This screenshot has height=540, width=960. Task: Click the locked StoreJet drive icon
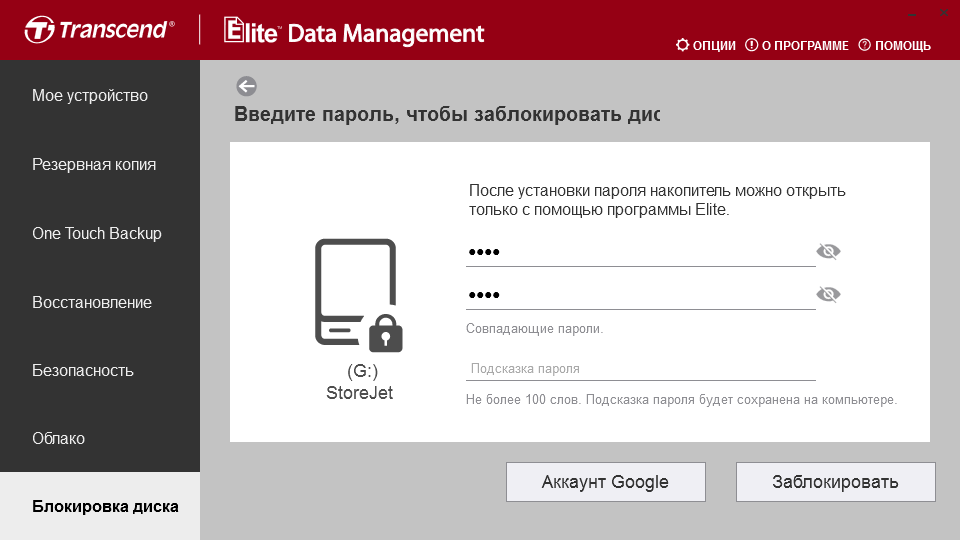pyautogui.click(x=359, y=295)
